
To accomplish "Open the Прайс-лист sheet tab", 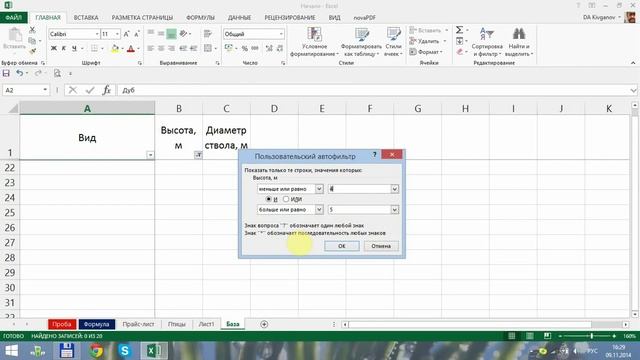I will tap(138, 324).
